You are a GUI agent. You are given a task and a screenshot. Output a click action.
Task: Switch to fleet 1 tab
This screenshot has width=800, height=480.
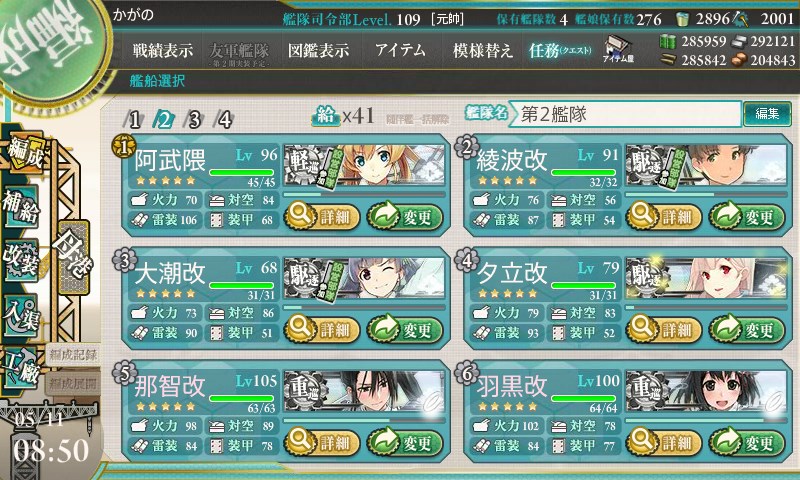pos(134,120)
